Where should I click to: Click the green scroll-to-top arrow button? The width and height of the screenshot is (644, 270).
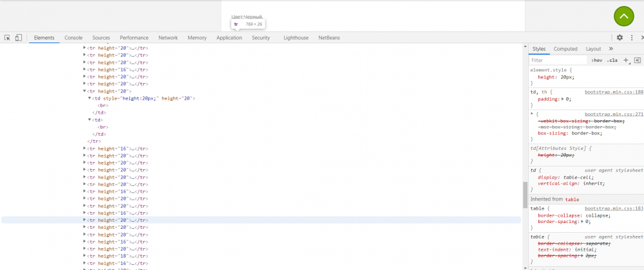[624, 16]
